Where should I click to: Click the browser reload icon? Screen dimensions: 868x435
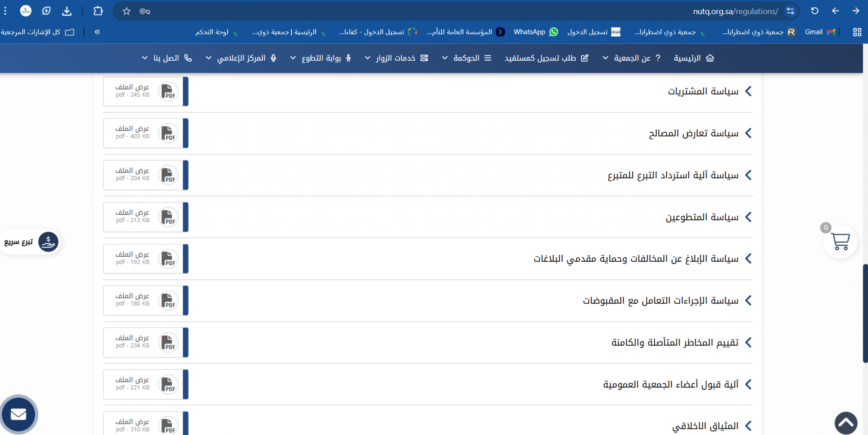pyautogui.click(x=815, y=11)
